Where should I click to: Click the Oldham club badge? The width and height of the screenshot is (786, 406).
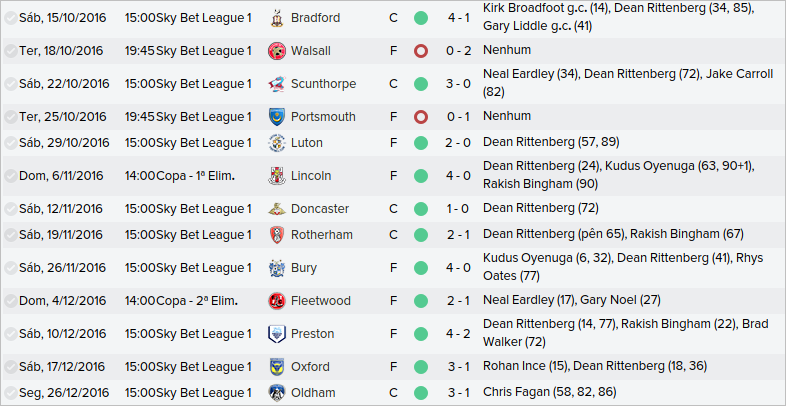pos(276,393)
